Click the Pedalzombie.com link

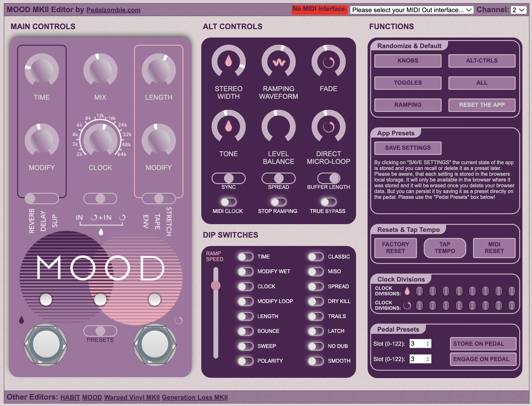pyautogui.click(x=113, y=10)
